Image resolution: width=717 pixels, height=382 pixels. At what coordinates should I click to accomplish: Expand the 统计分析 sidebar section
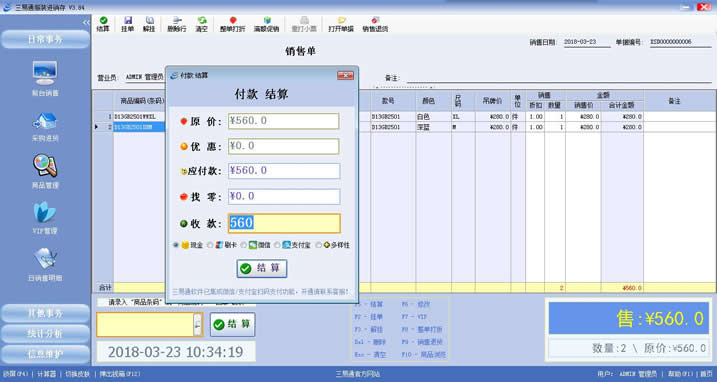point(45,334)
